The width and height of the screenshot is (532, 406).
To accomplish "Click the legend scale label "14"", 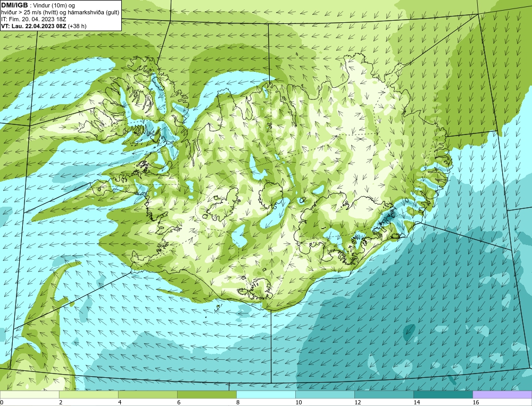I will pos(417,402).
